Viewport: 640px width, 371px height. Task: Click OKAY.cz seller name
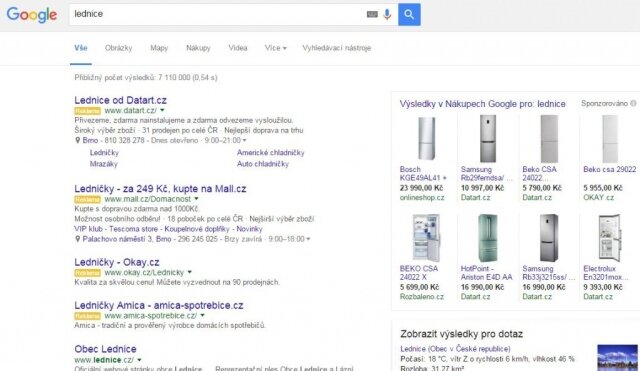(598, 198)
